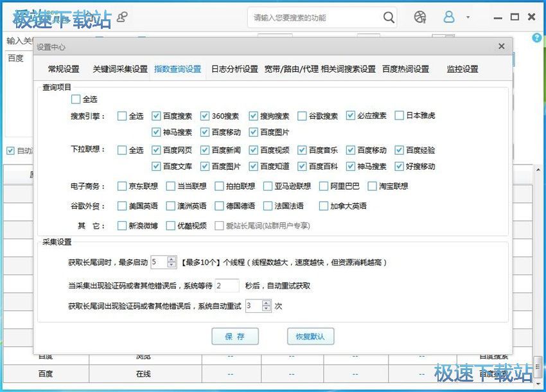Enable 谷歌搜索 checkbox

(302, 116)
